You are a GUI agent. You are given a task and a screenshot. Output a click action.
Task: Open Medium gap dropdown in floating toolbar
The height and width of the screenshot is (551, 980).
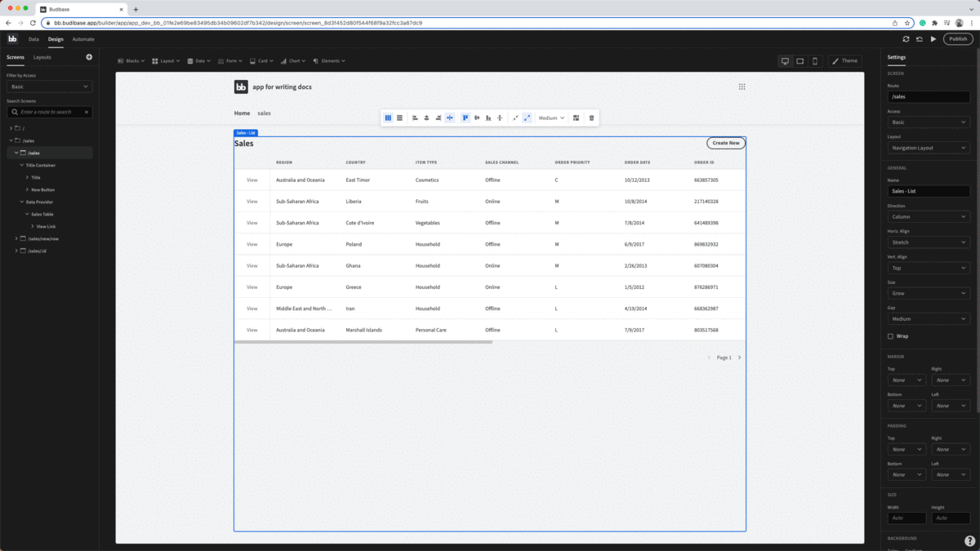pyautogui.click(x=551, y=118)
